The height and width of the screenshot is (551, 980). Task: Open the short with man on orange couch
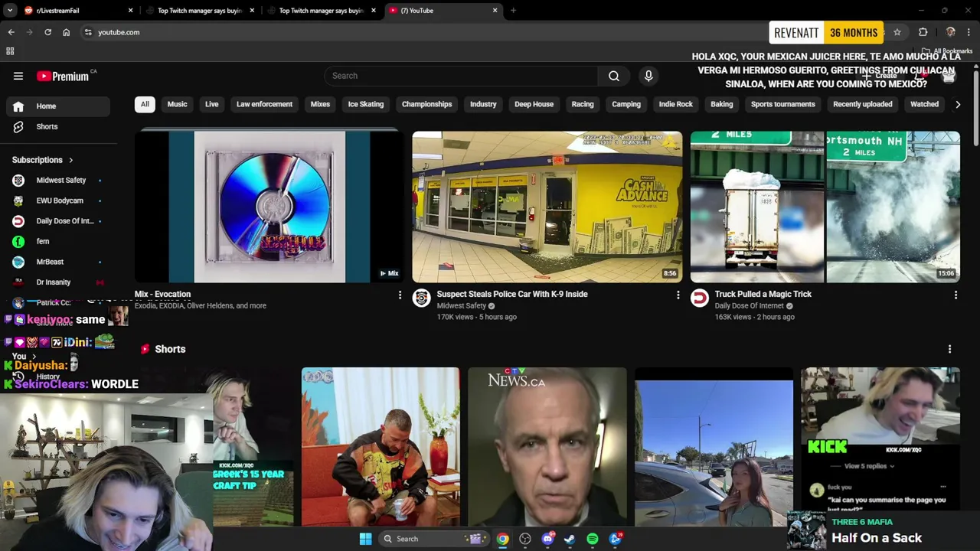[x=381, y=447]
